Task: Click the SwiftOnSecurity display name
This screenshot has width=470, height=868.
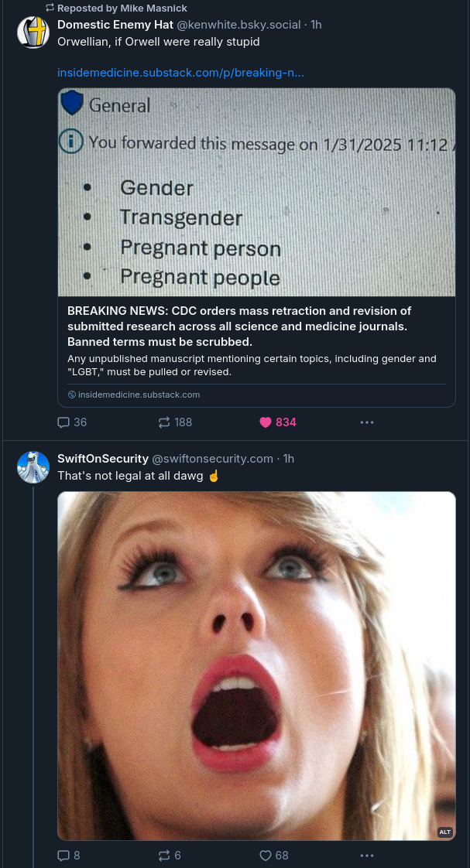Action: coord(103,459)
